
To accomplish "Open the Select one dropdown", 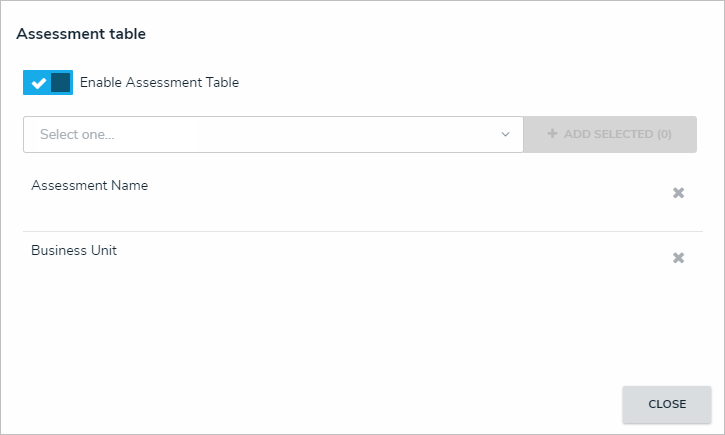I will [x=273, y=134].
